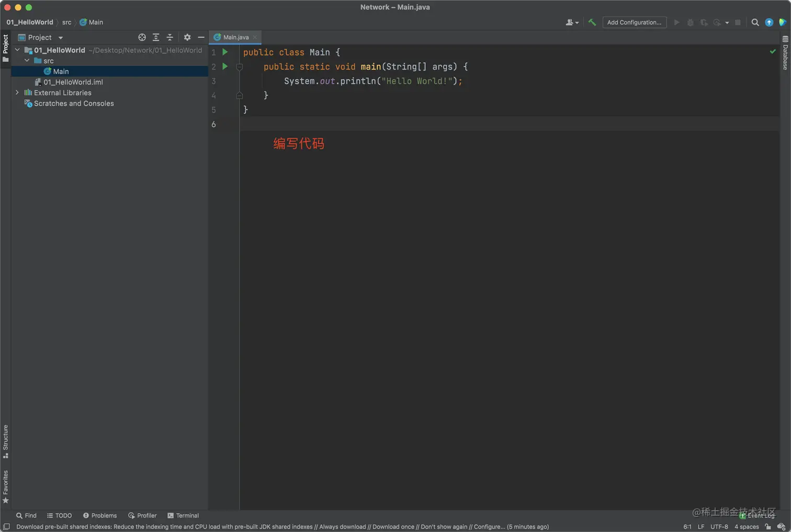Open the Find tool window

26,516
